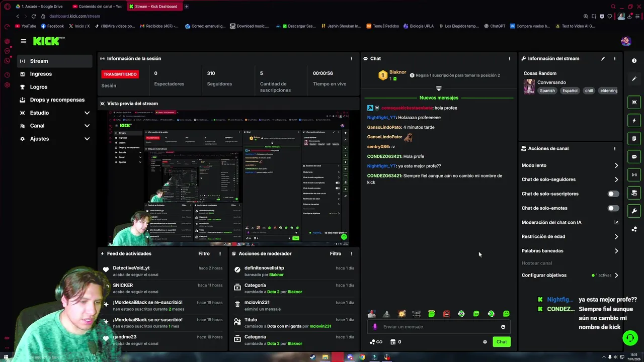
Task: Toggle the document widget icon in sidebar
Action: [634, 139]
